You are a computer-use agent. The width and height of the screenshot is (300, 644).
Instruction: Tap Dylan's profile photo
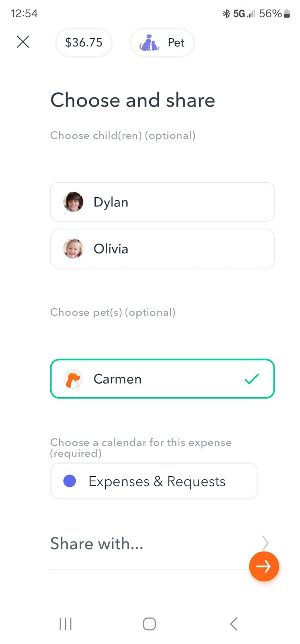73,202
